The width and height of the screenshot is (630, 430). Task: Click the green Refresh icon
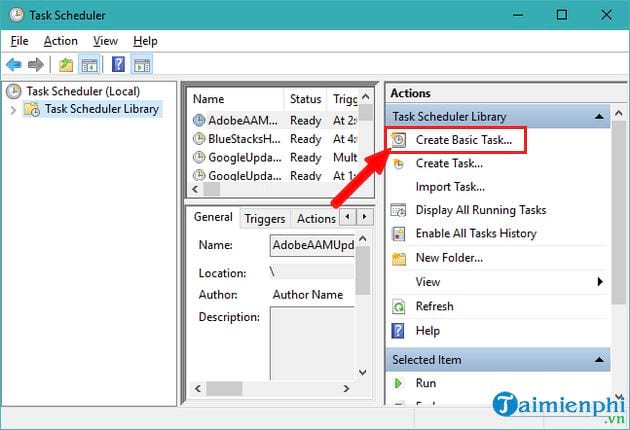[x=399, y=307]
